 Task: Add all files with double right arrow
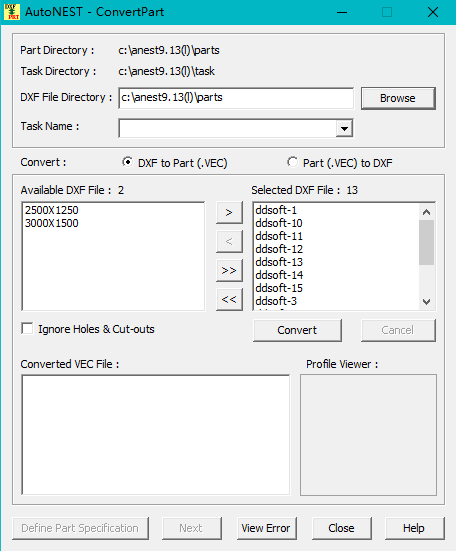pos(229,270)
